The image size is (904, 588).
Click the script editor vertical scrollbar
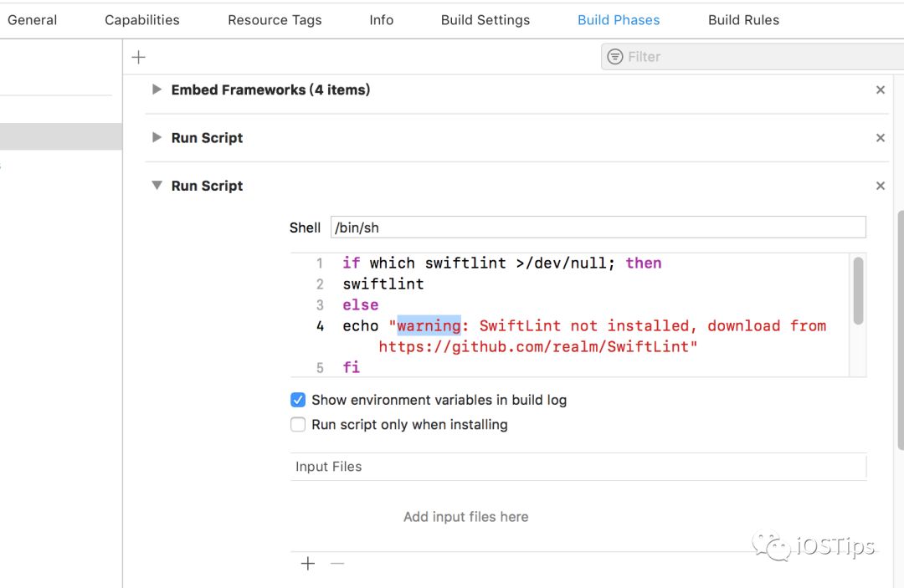click(858, 291)
